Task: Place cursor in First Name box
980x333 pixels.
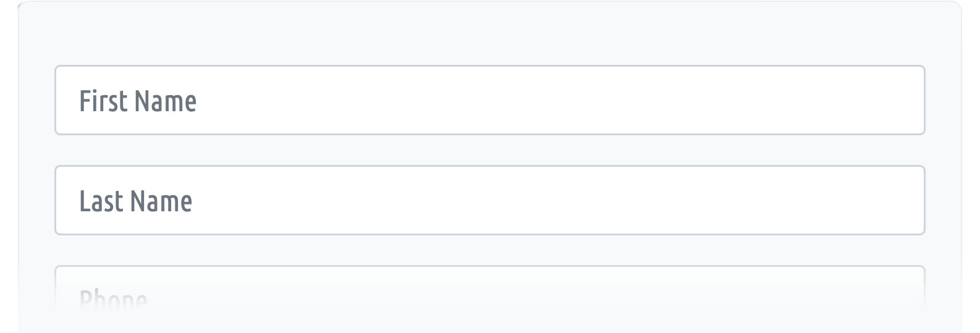Action: (x=490, y=100)
